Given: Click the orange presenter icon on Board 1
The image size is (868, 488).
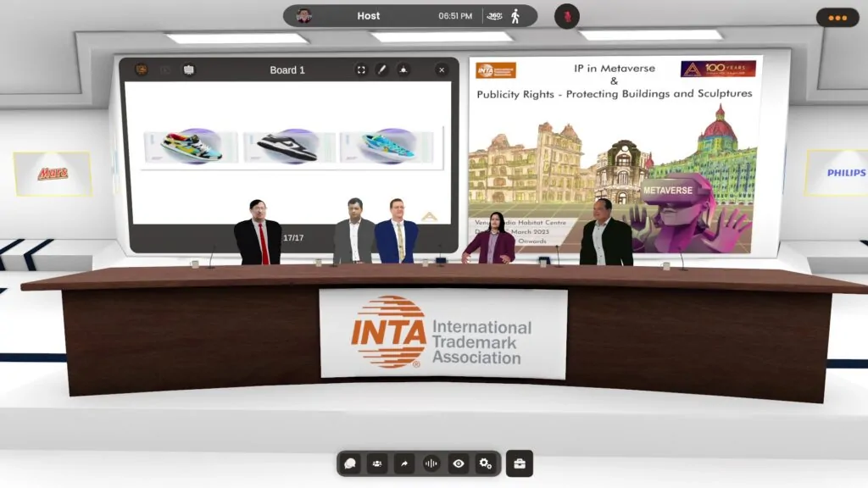Looking at the screenshot, I should click(x=142, y=69).
